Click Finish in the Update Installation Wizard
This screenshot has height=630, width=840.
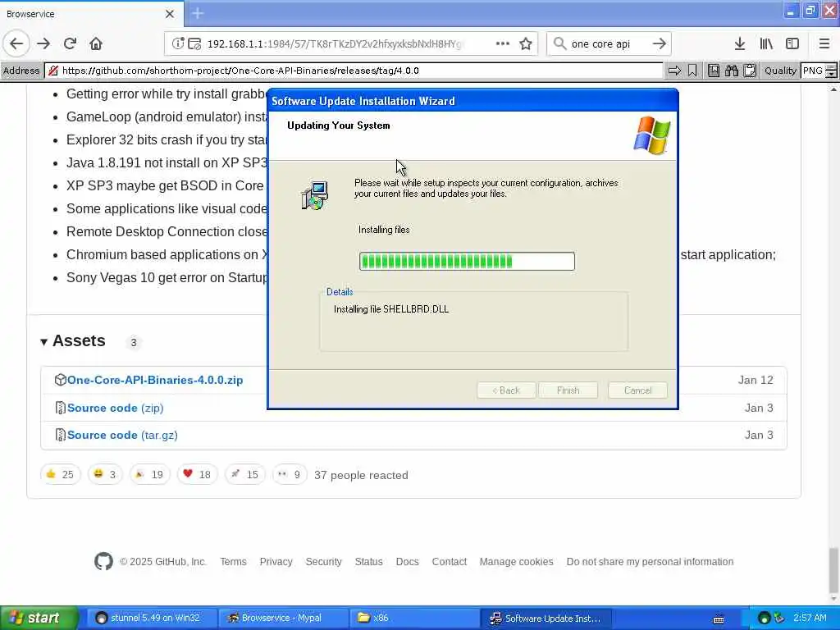coord(568,390)
